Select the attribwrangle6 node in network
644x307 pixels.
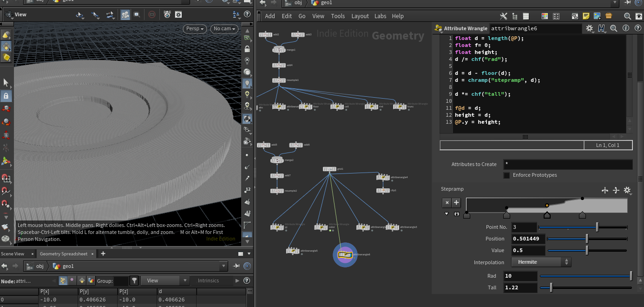tap(344, 254)
